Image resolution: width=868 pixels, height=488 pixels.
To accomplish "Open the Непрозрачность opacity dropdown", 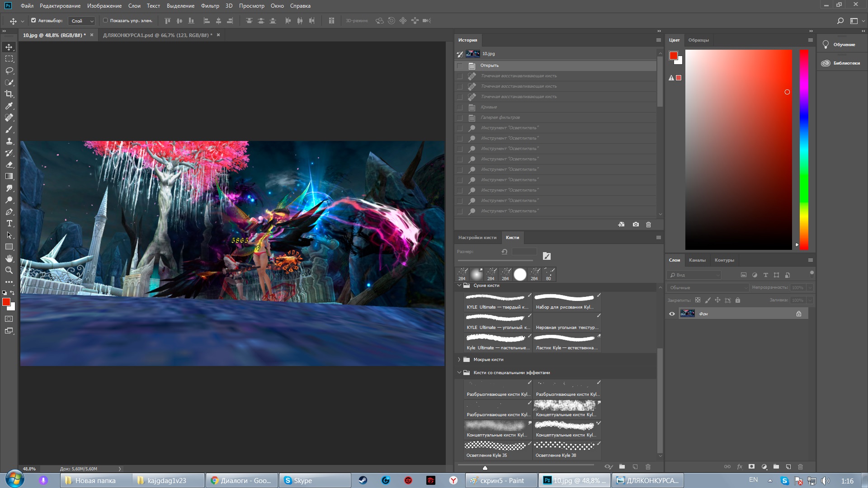I will pyautogui.click(x=810, y=288).
